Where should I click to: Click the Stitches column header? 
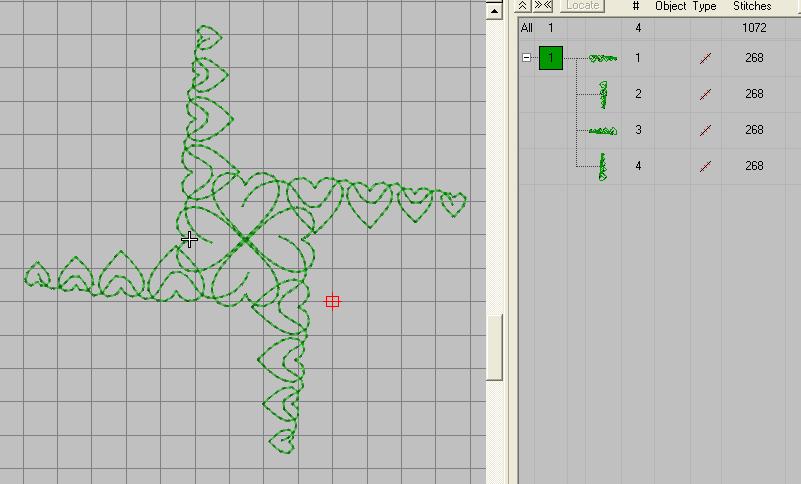pos(752,6)
